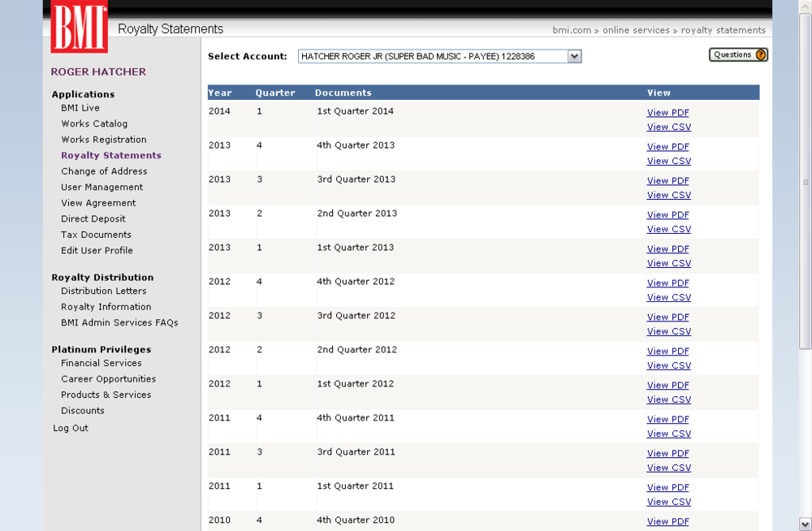Click '2nd Quarter 2013' document text
Image resolution: width=812 pixels, height=531 pixels.
(356, 214)
